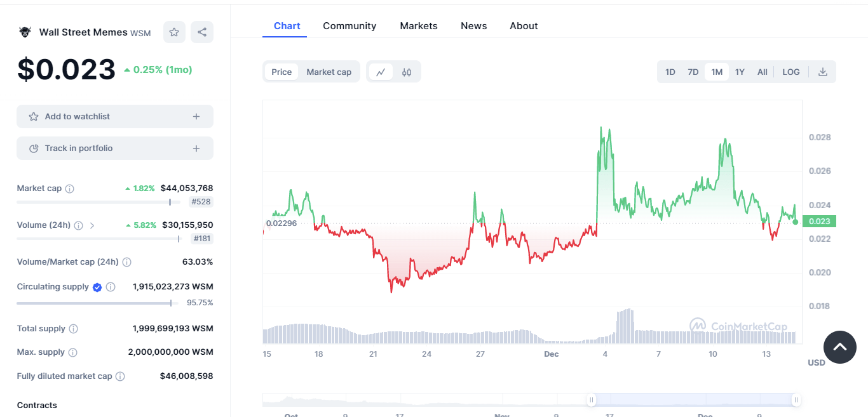The image size is (868, 417).
Task: Download chart data with the download icon
Action: coord(823,72)
